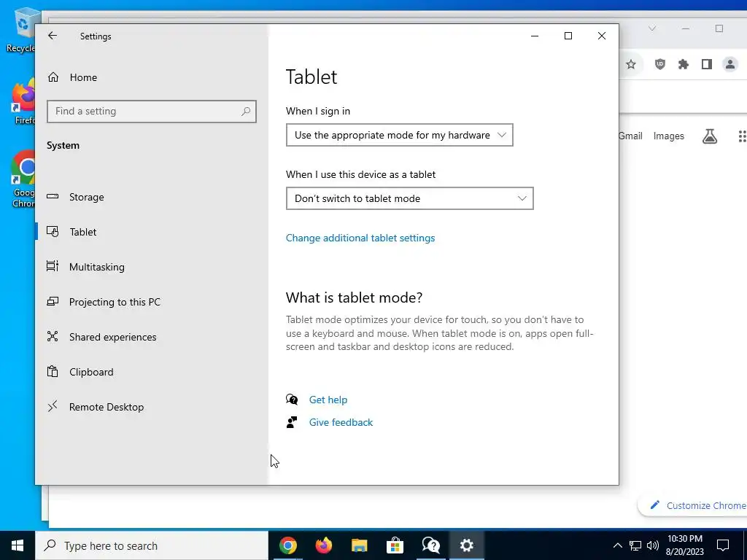Open Chrome from the taskbar
The height and width of the screenshot is (560, 747).
pos(287,545)
